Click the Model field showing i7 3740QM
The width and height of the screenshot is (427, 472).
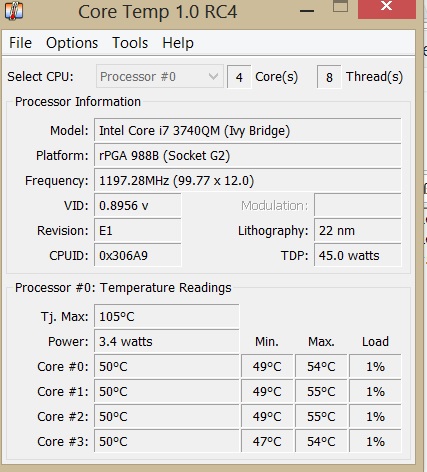point(248,131)
